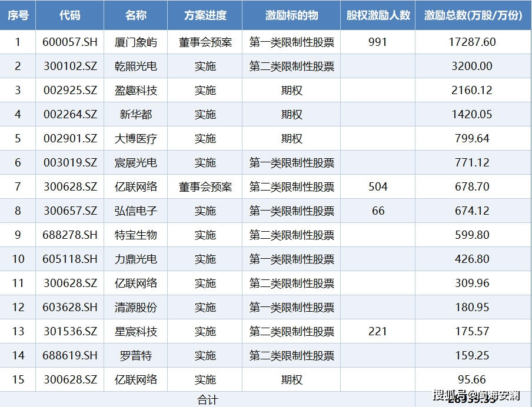The height and width of the screenshot is (407, 532).
Task: Click headcount value 221
Action: coord(378,331)
